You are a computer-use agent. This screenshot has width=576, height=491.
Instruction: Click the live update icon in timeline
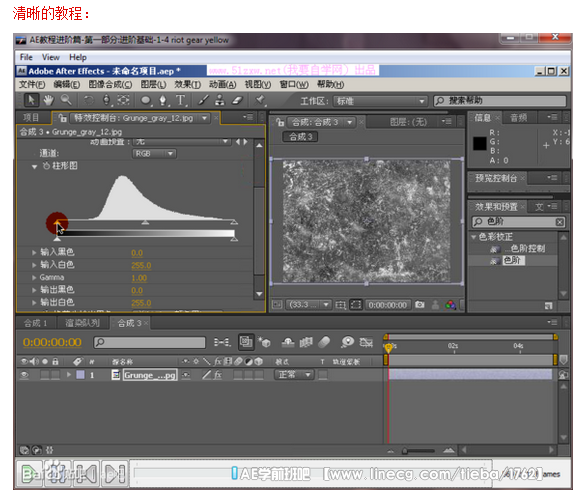tap(246, 342)
